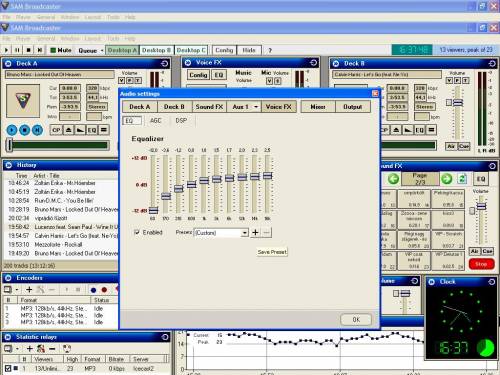Open Deck A's EQ button

92,130
